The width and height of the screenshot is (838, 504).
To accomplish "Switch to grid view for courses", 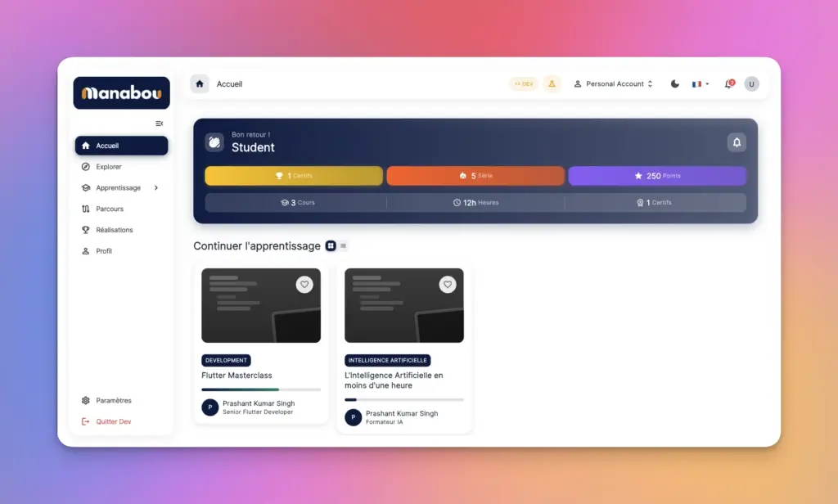I will (331, 245).
